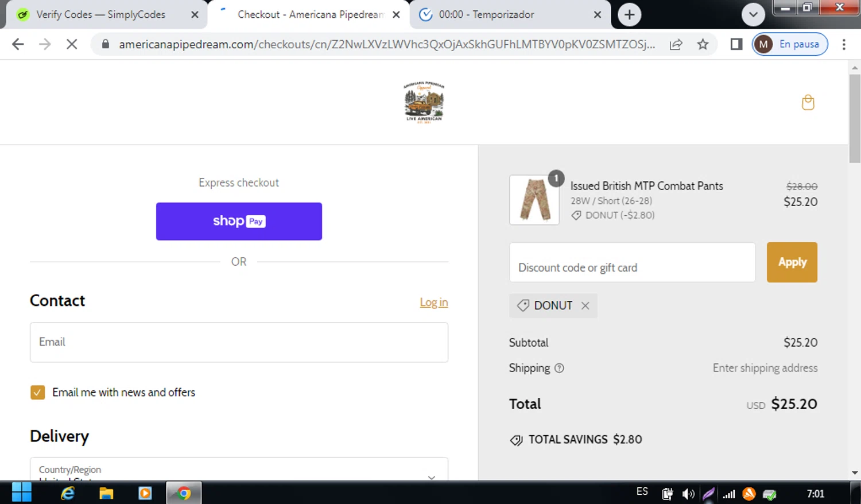This screenshot has height=504, width=861.
Task: Open the profile 'En pausa' button
Action: (790, 44)
